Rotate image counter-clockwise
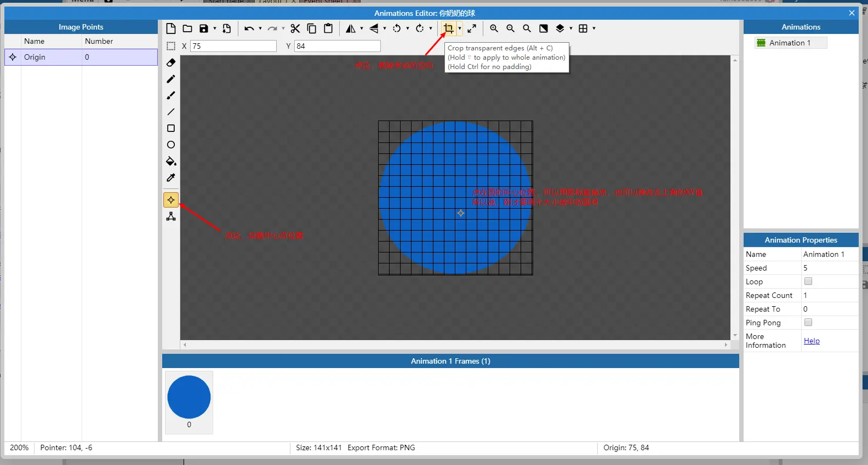868x465 pixels. coord(397,28)
